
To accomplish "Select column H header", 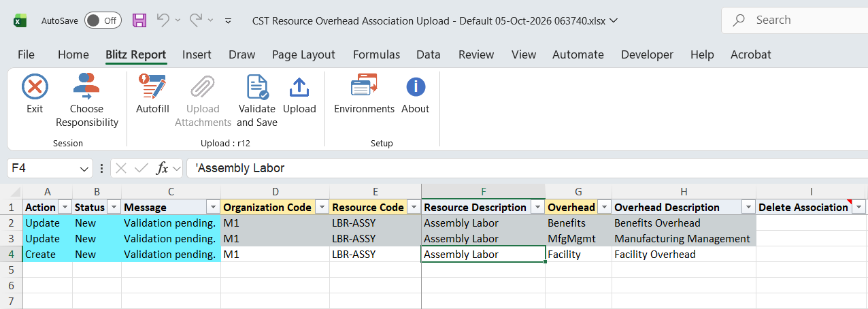I will tap(684, 192).
